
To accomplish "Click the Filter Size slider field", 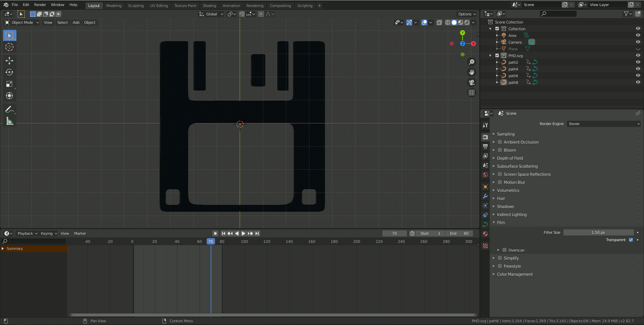I will [x=598, y=233].
